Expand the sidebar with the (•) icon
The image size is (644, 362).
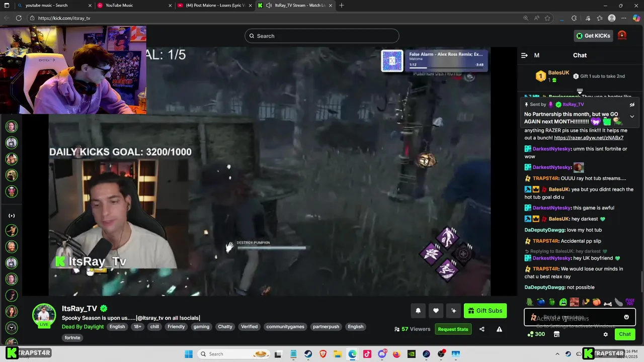[x=12, y=216]
